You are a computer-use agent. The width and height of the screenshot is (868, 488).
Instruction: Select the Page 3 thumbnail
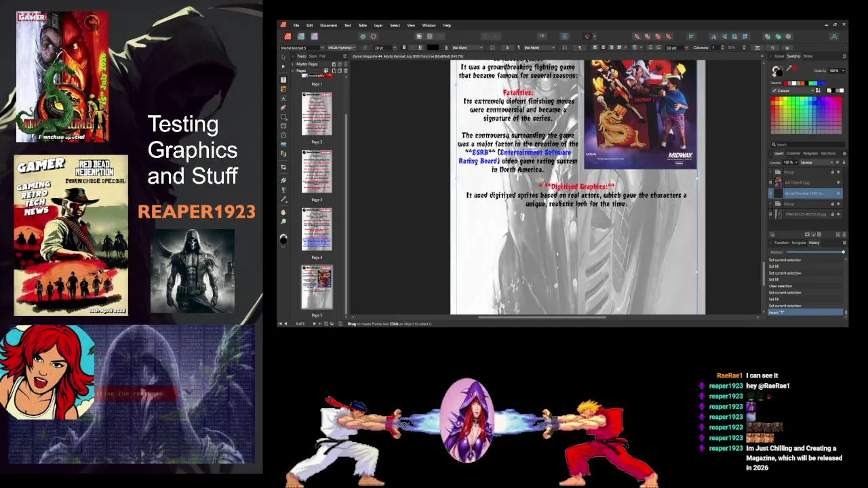[x=317, y=171]
